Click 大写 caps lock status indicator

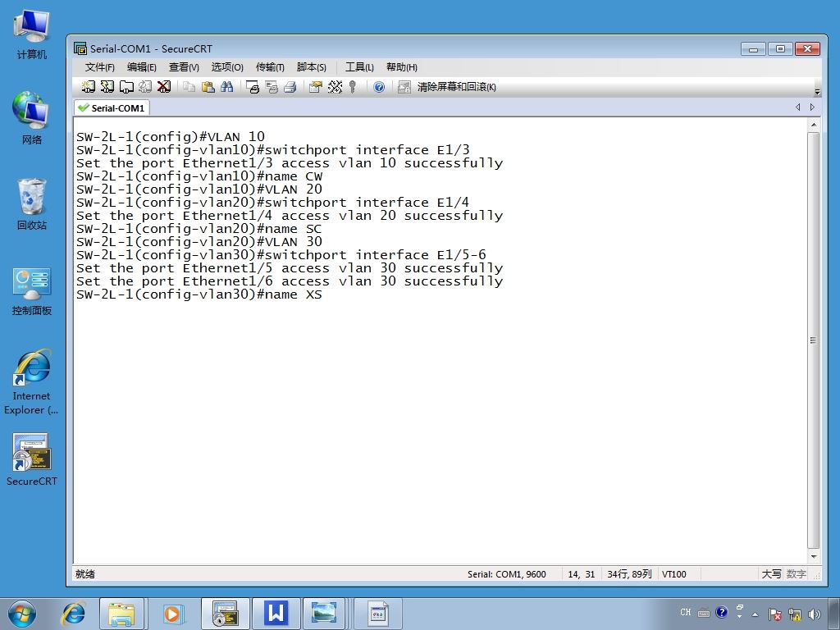[771, 573]
